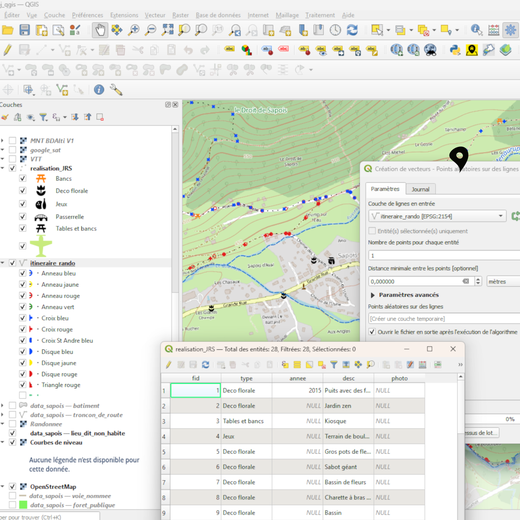Open the Processing toolbox gear icon
The image size is (520, 520).
[x=510, y=30]
